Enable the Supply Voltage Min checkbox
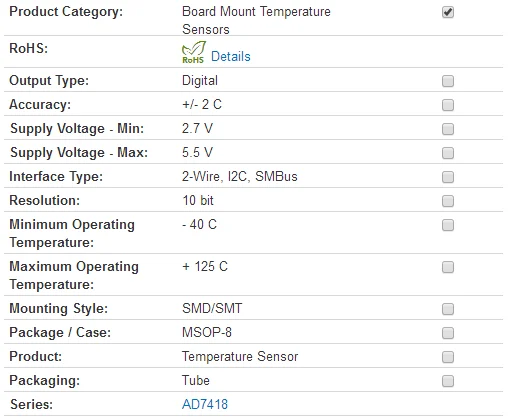509x419 pixels. coord(448,129)
